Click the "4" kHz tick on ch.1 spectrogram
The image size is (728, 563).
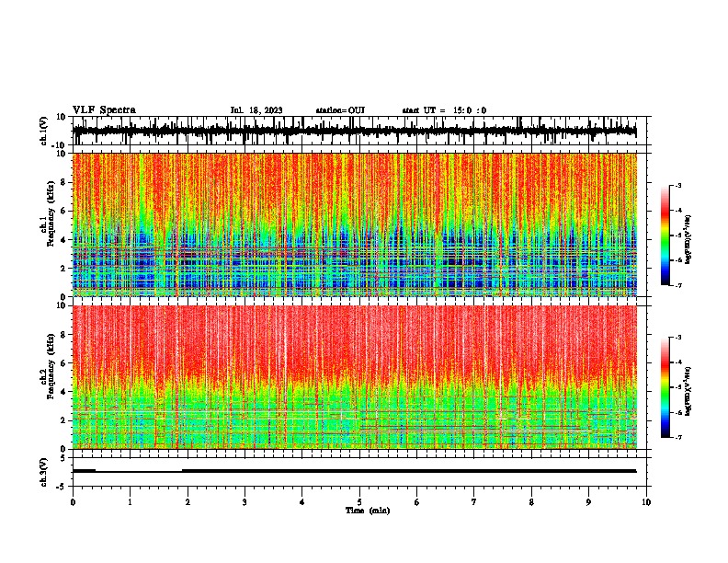pos(64,240)
